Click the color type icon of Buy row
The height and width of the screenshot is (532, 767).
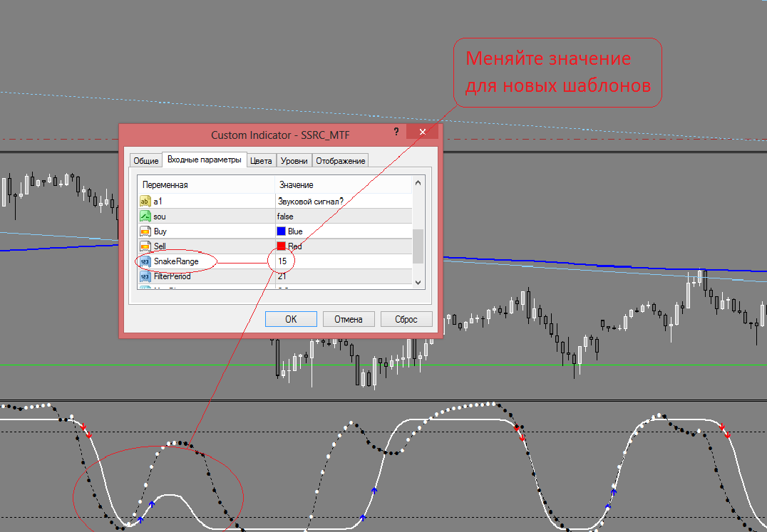(x=145, y=231)
